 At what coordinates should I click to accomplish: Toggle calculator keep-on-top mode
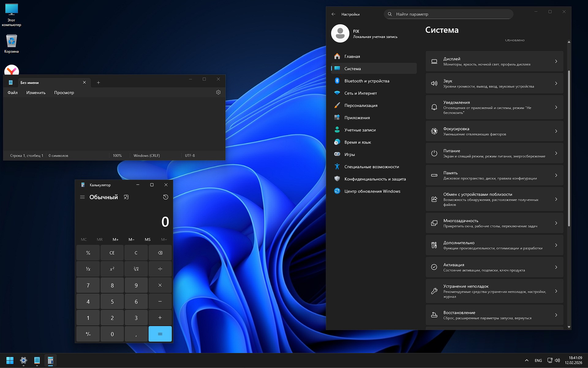(126, 197)
